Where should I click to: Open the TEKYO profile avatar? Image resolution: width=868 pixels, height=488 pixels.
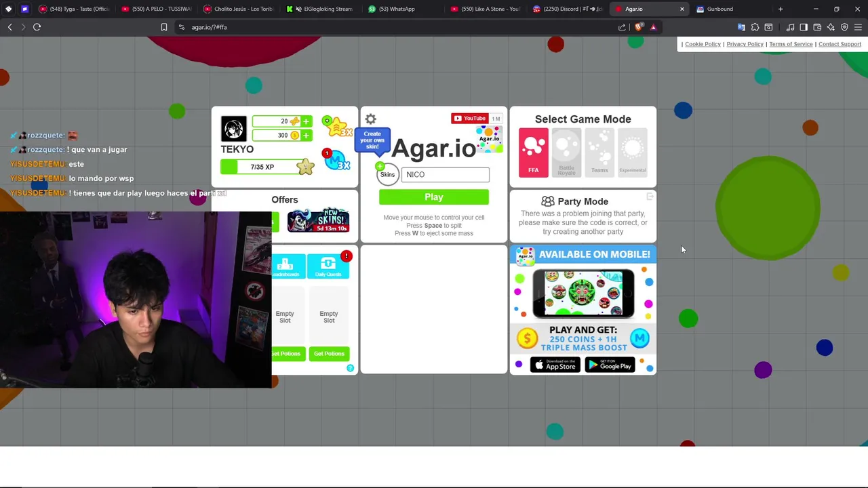[x=234, y=129]
